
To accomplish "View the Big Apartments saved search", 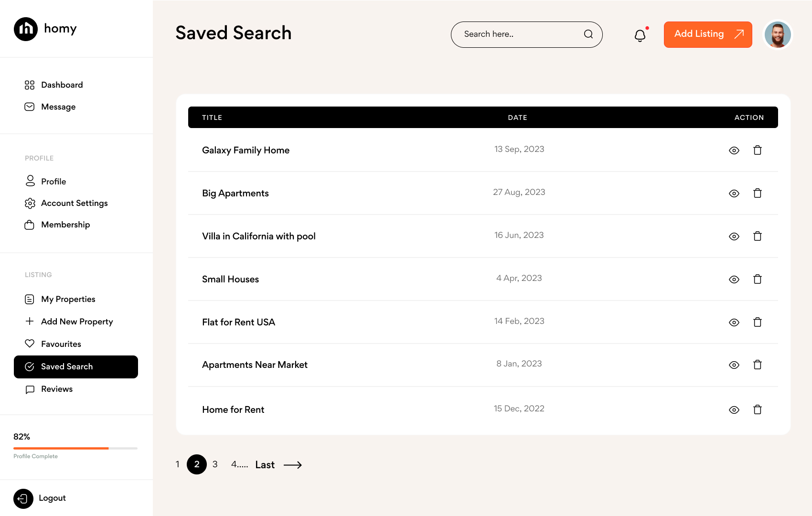I will 734,193.
